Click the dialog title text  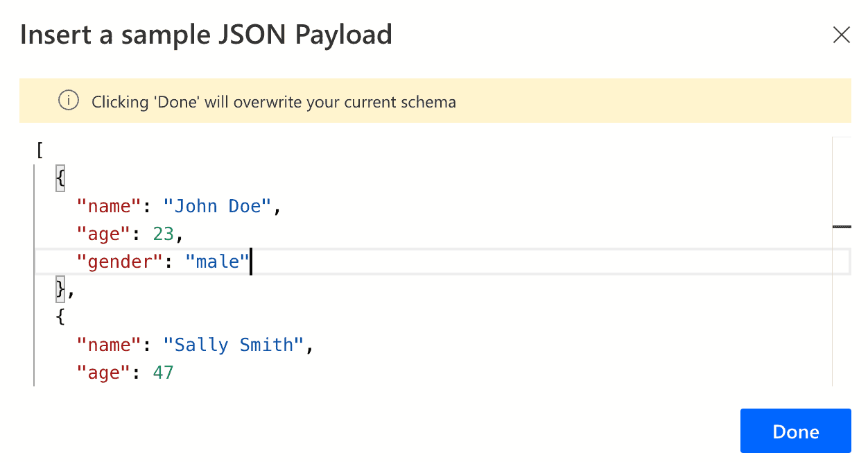click(207, 34)
